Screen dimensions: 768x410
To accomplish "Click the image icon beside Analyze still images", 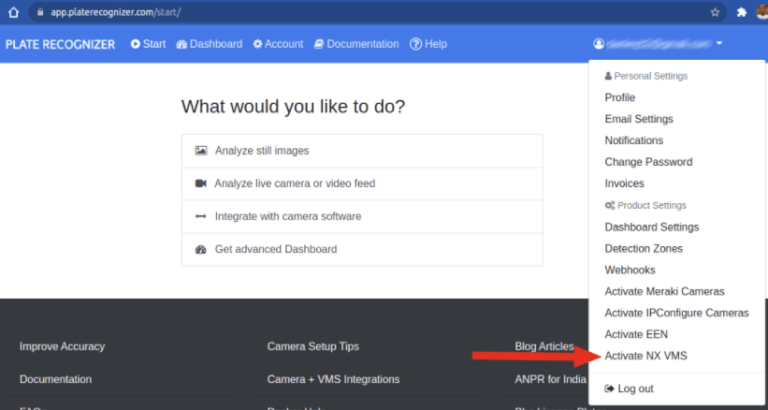I will (x=201, y=151).
